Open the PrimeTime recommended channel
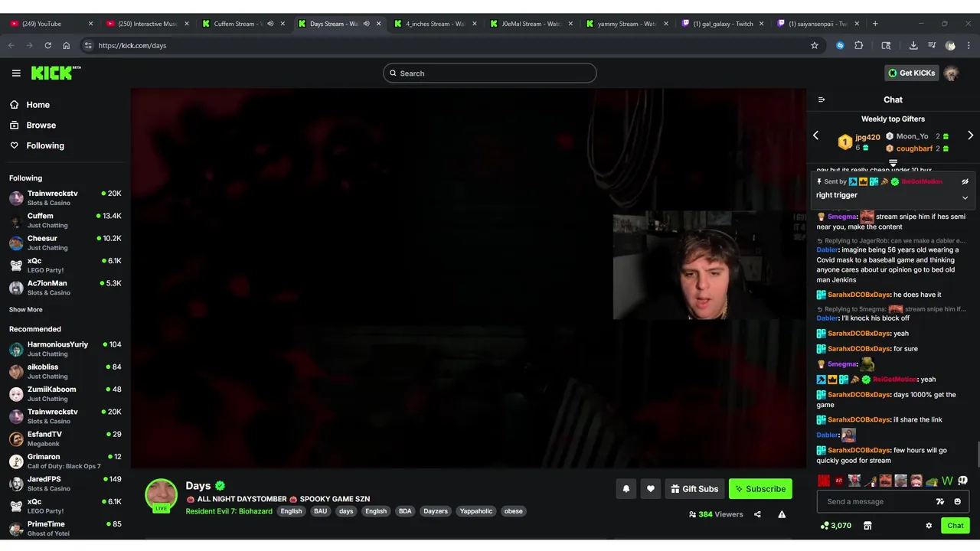The width and height of the screenshot is (980, 551). (x=65, y=528)
